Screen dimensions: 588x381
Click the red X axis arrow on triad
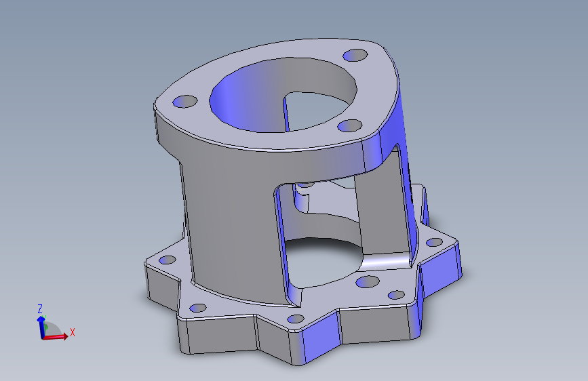[56, 336]
